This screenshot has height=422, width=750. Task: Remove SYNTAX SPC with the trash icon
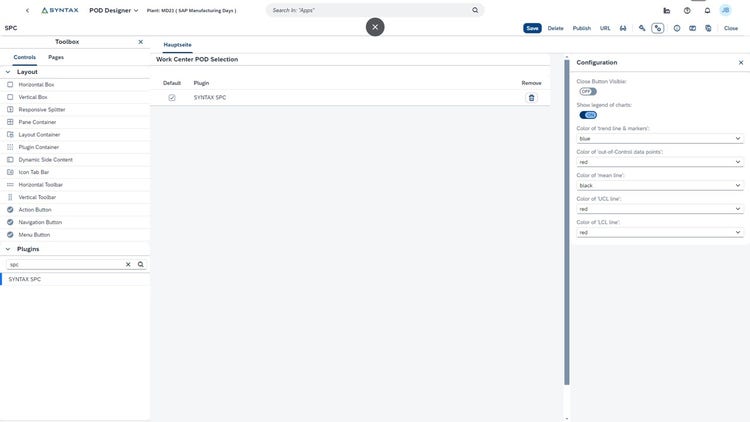tap(531, 98)
